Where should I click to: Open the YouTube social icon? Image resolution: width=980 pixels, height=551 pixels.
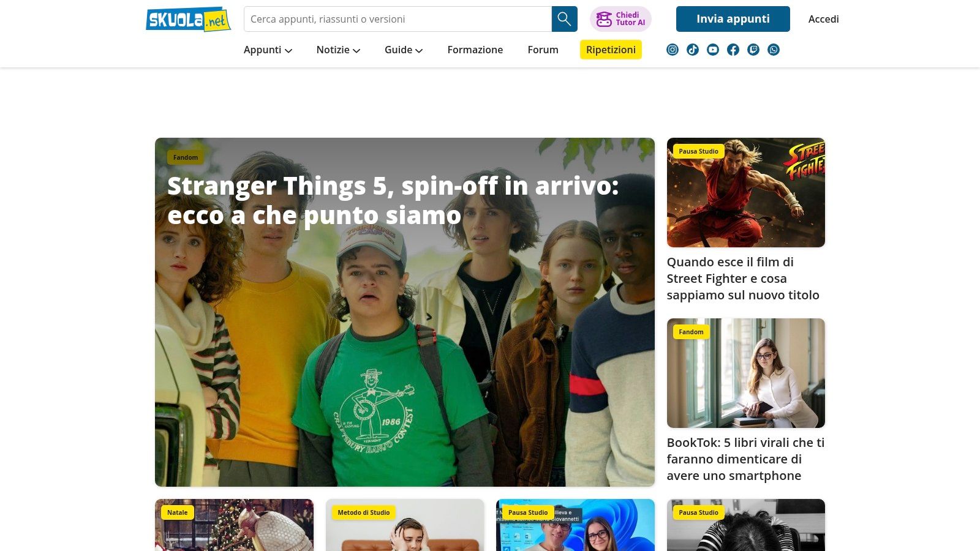coord(713,50)
